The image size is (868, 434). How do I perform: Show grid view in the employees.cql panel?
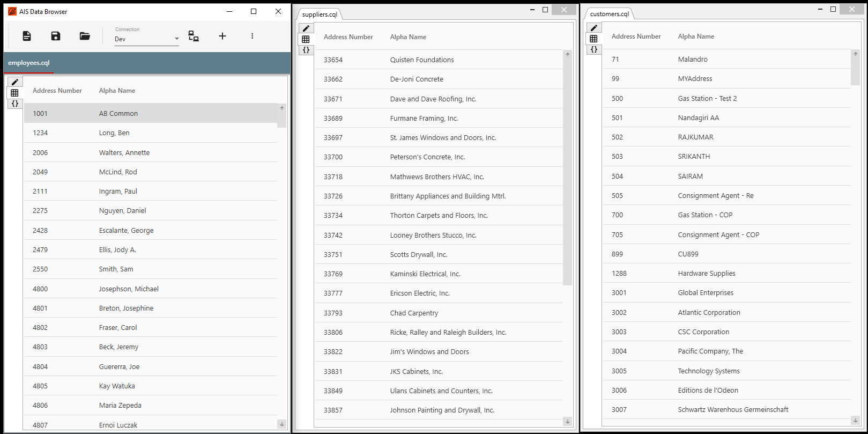tap(15, 93)
